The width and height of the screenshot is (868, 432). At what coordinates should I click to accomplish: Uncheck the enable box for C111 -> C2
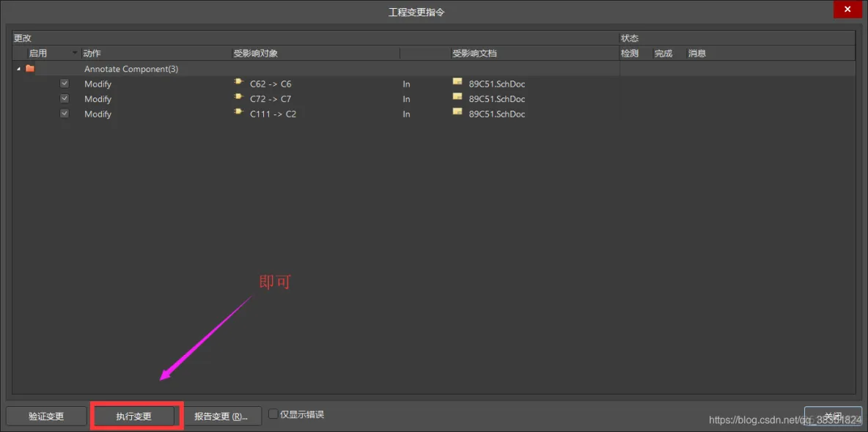(65, 114)
